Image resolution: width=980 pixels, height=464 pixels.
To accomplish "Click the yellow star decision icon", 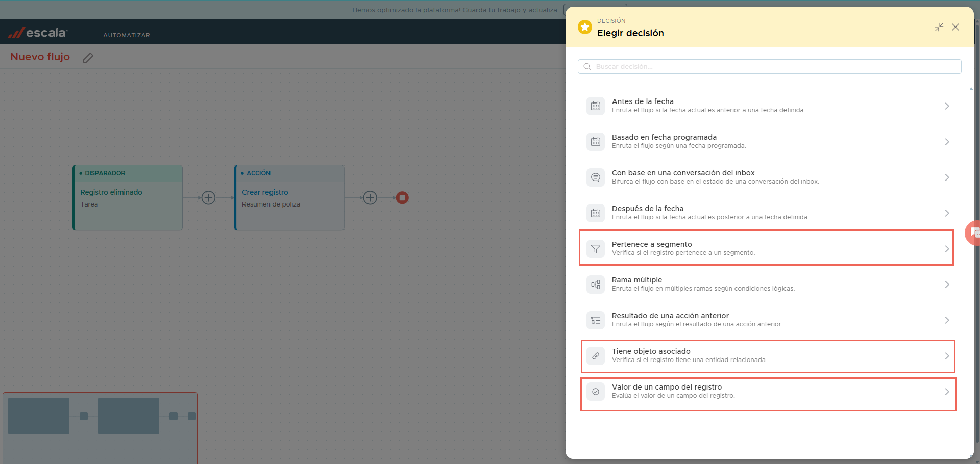I will coord(585,27).
